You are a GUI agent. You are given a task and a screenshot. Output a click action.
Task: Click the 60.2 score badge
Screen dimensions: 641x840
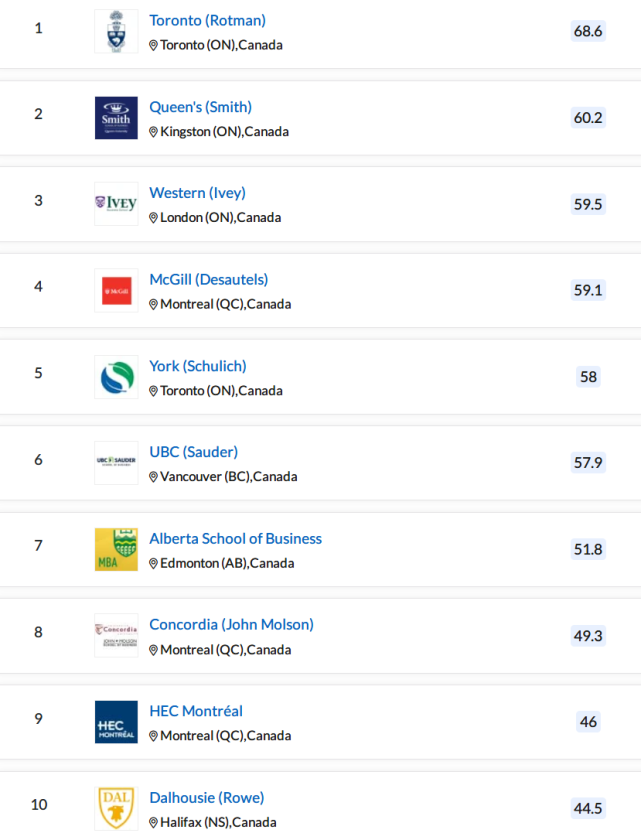pyautogui.click(x=588, y=117)
